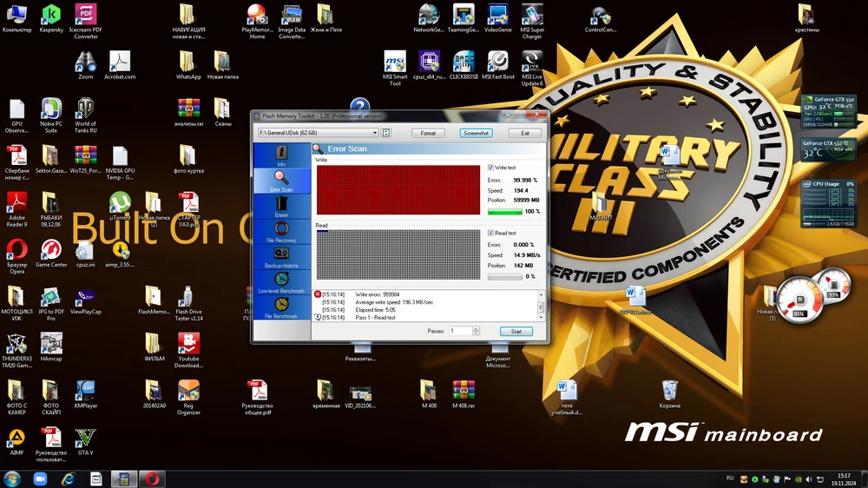Increase Passes with the stepper up arrow

(x=476, y=329)
